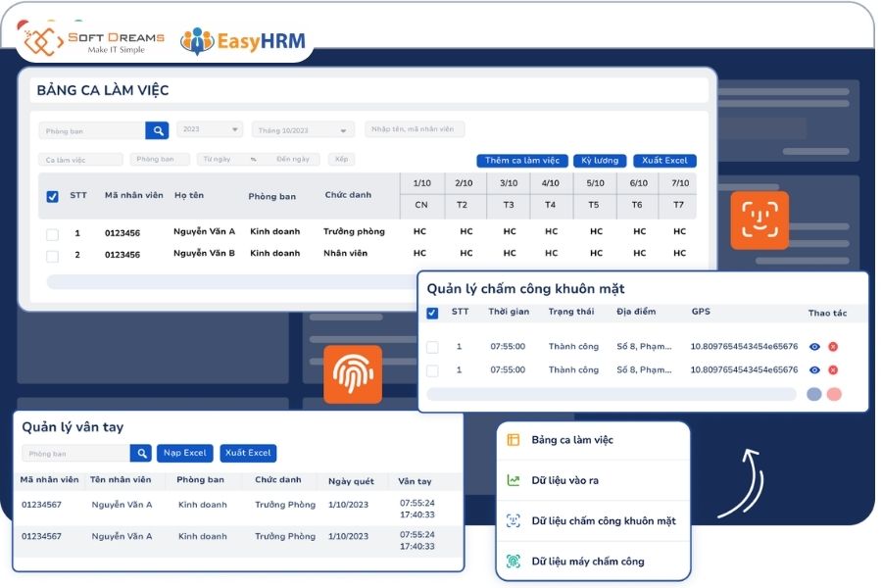
Task: Click red delete icon in second attendance row
Action: pyautogui.click(x=833, y=369)
